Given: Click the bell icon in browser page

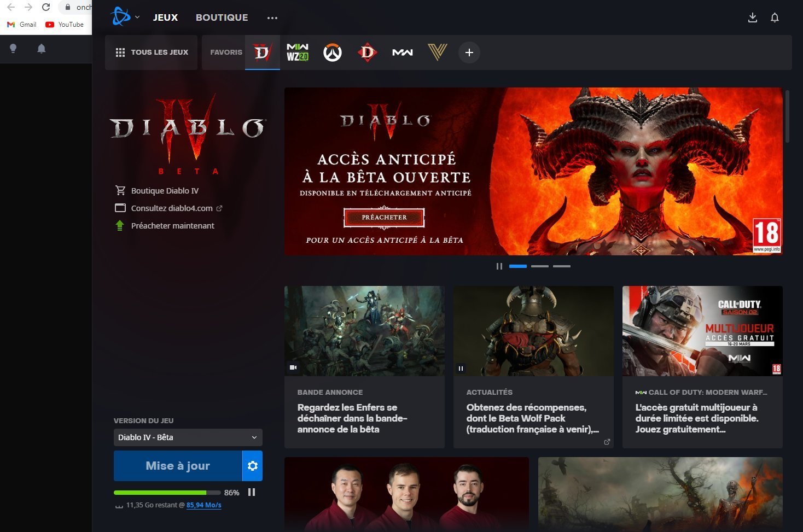Looking at the screenshot, I should 41,49.
